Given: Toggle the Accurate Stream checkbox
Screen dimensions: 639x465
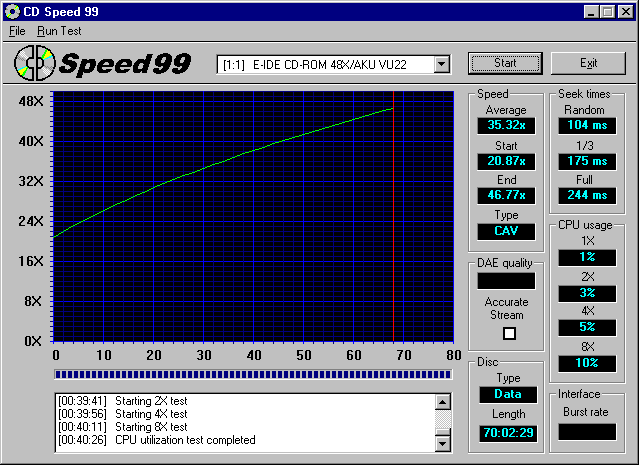Looking at the screenshot, I should click(509, 333).
